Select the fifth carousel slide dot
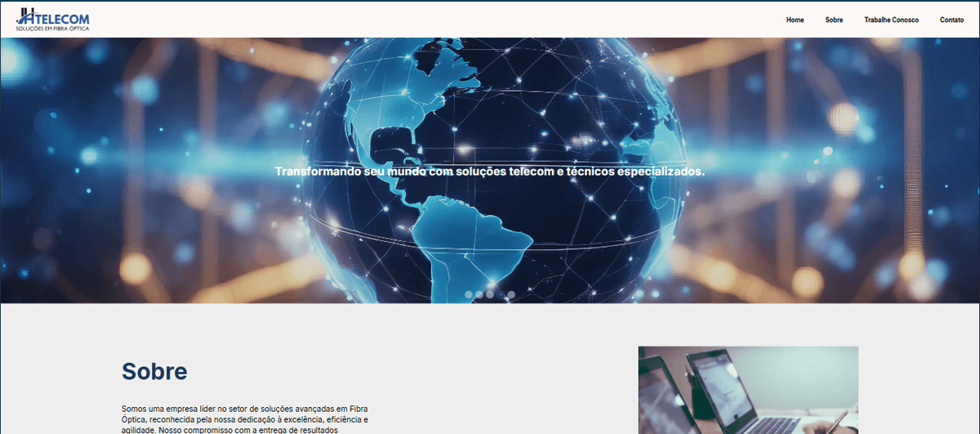This screenshot has height=434, width=980. click(x=511, y=294)
